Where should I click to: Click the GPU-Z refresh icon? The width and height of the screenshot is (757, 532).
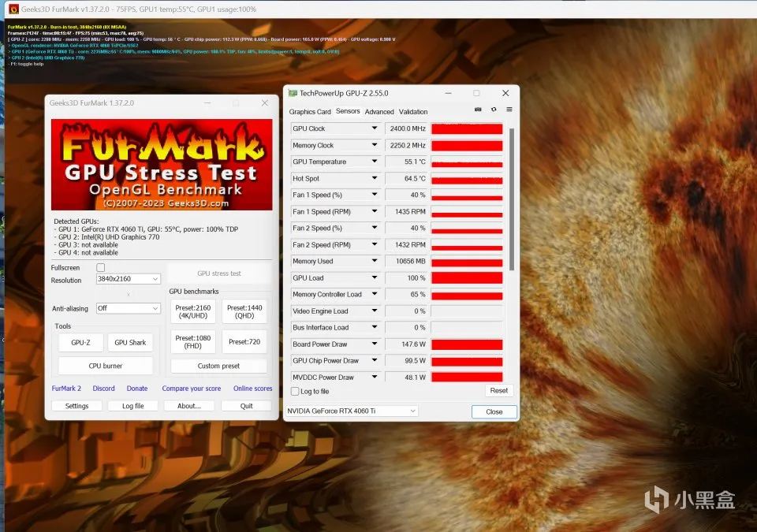pos(494,110)
